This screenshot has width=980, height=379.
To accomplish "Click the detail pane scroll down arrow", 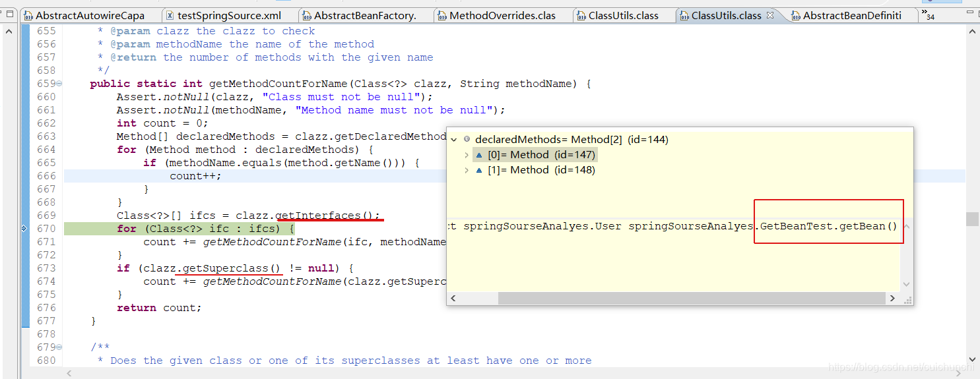I will [905, 284].
